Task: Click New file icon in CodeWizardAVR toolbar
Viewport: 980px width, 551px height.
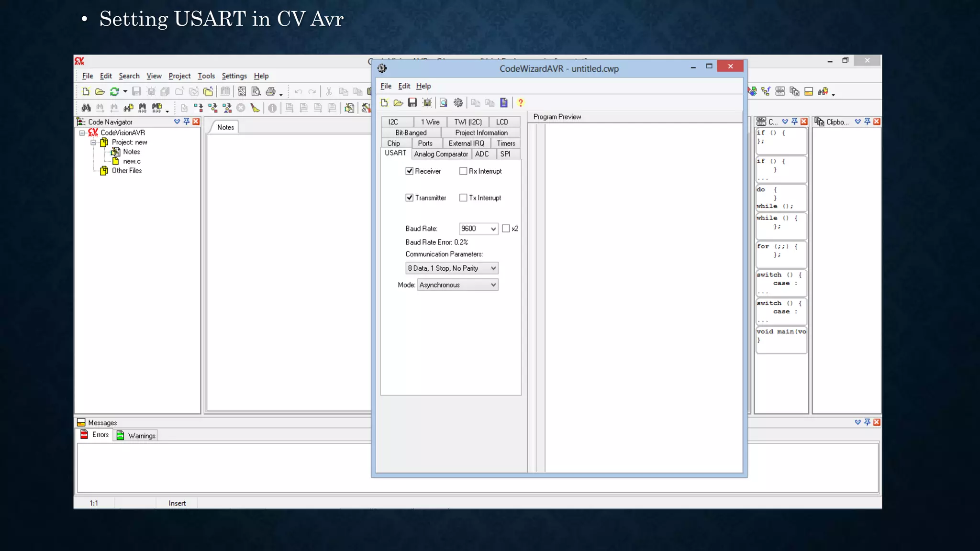Action: pos(384,103)
